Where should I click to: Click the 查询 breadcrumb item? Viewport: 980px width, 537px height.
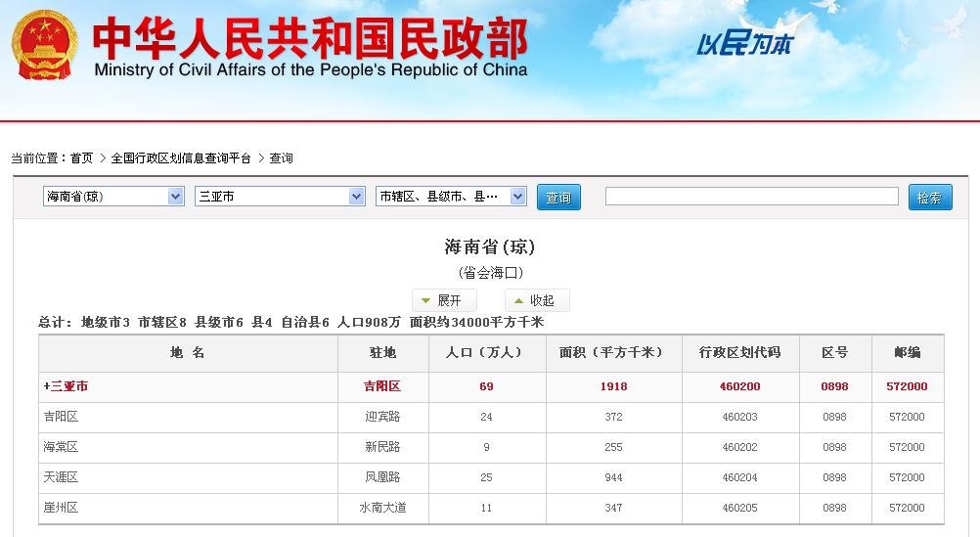coord(282,158)
